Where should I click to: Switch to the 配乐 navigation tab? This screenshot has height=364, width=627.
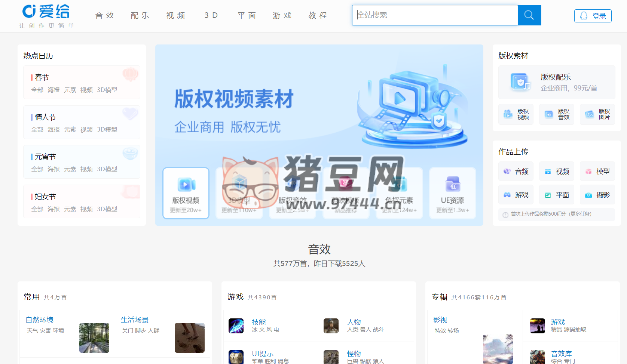point(140,15)
